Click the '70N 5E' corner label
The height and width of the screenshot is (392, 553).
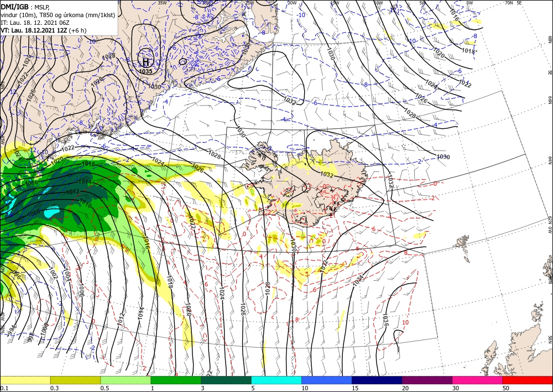(514, 3)
